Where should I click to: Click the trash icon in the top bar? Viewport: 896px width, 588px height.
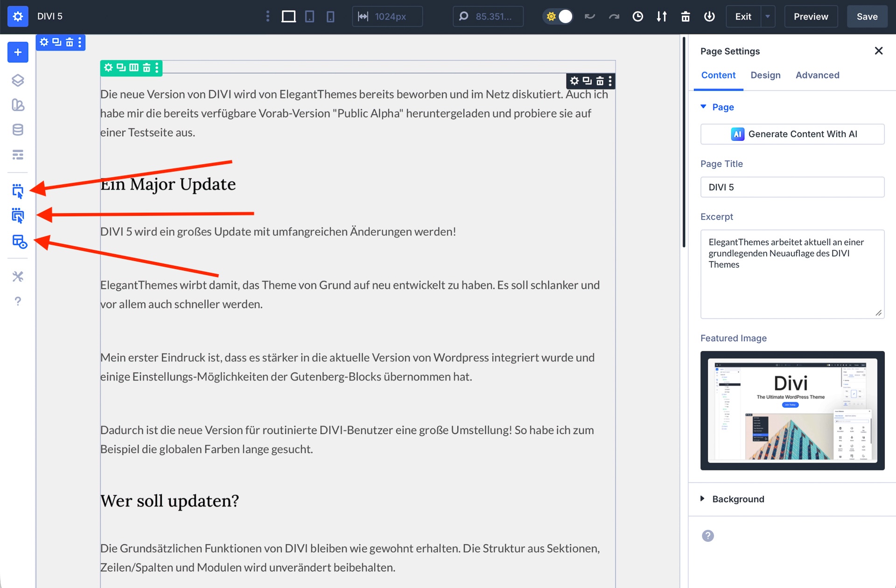(x=685, y=16)
